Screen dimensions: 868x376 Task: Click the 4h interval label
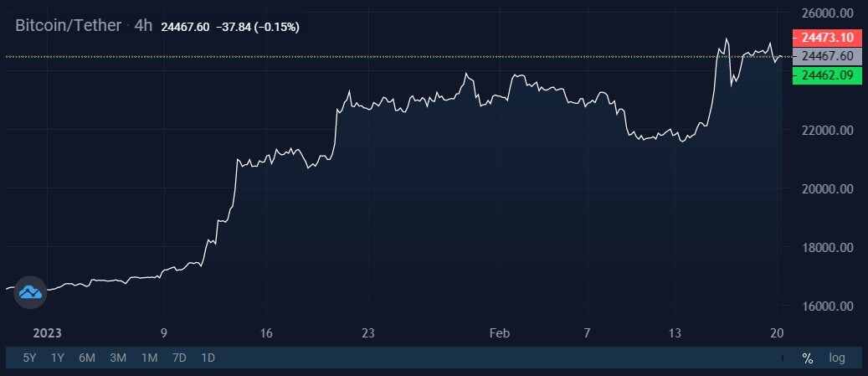click(x=143, y=25)
